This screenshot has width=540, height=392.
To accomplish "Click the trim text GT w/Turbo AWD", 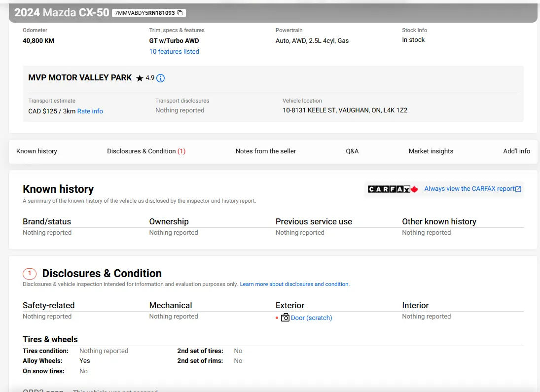I will click(174, 40).
